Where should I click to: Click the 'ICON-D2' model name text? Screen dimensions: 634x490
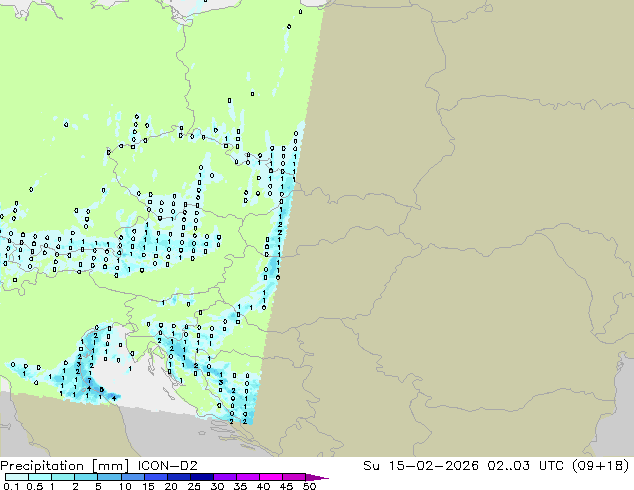(167, 466)
